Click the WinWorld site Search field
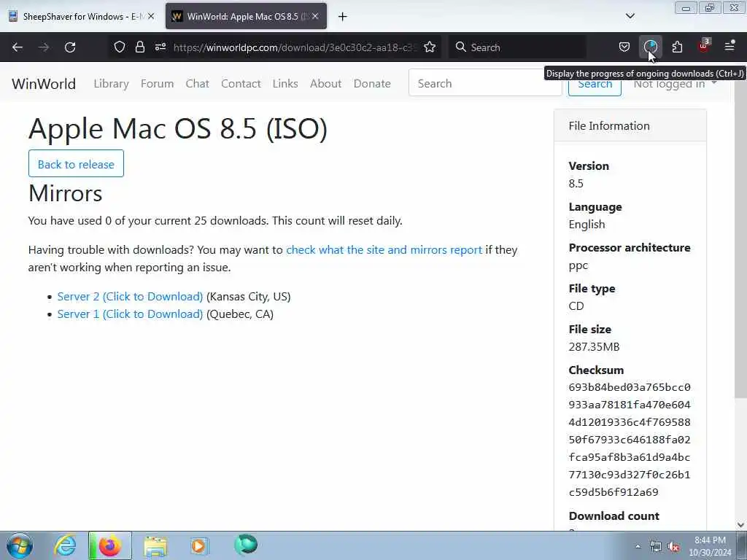Image resolution: width=747 pixels, height=560 pixels. click(485, 83)
